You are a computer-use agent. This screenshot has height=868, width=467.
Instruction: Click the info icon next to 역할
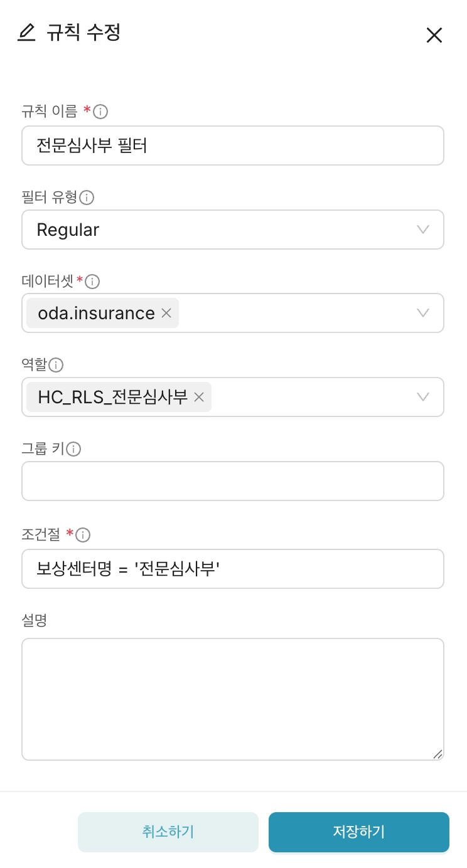point(56,365)
